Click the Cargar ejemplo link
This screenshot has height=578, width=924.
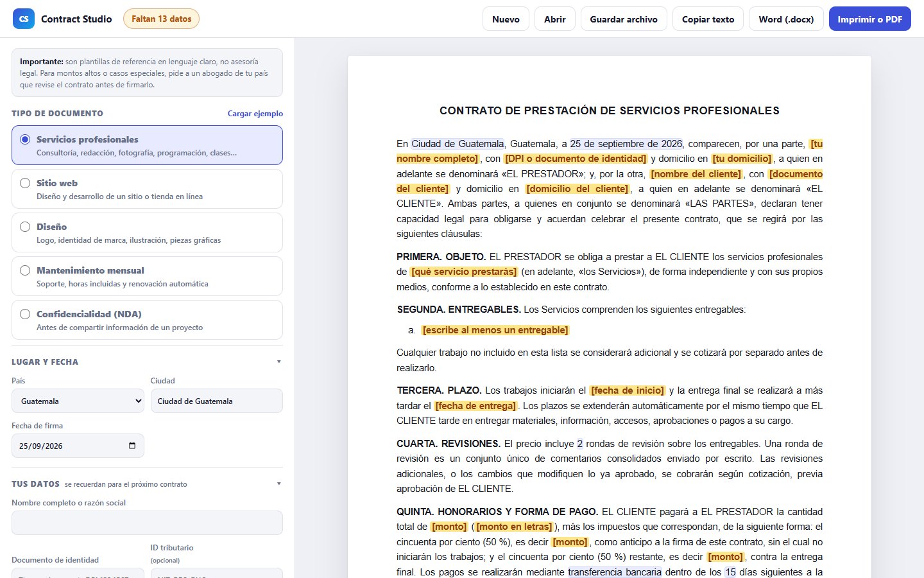[255, 114]
